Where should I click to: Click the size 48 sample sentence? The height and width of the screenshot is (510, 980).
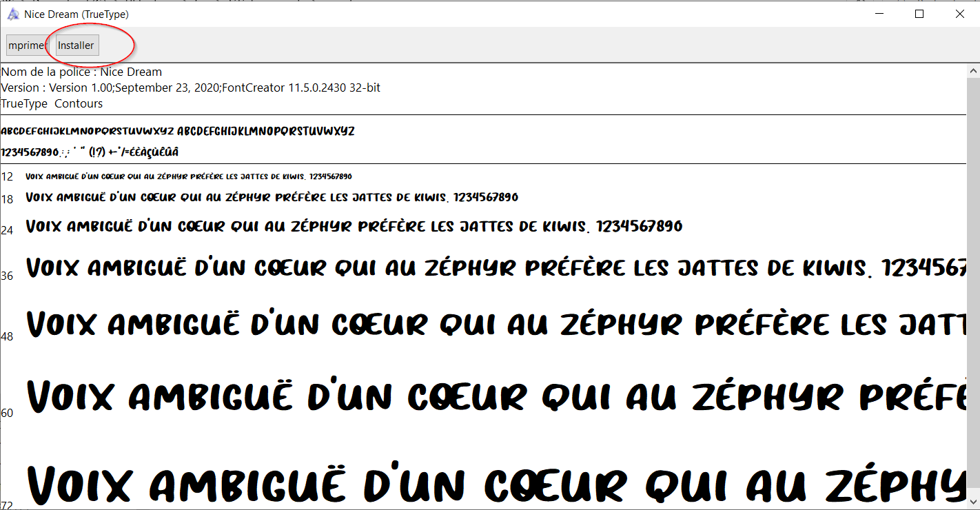496,323
